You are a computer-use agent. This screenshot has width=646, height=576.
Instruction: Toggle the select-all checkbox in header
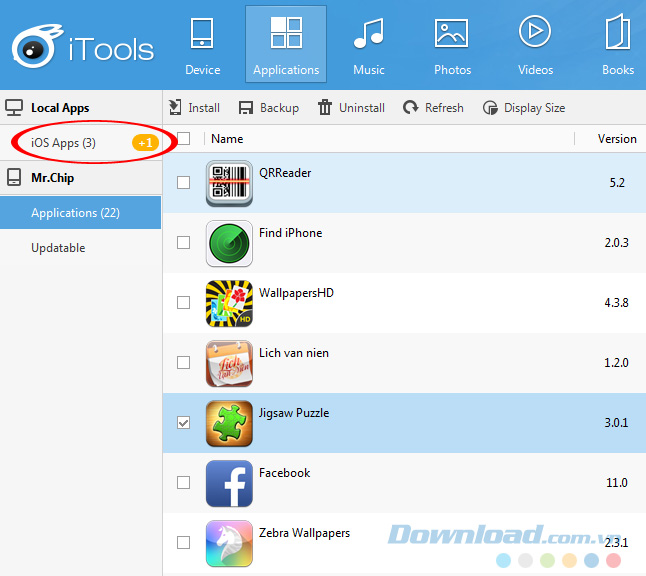[183, 138]
